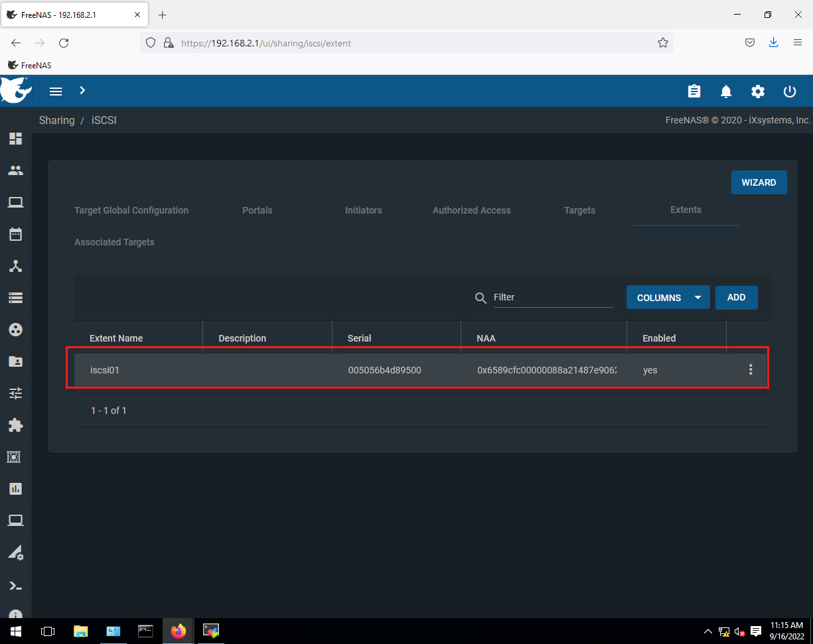Open the COLUMNS dropdown
The height and width of the screenshot is (644, 813).
[x=668, y=298]
